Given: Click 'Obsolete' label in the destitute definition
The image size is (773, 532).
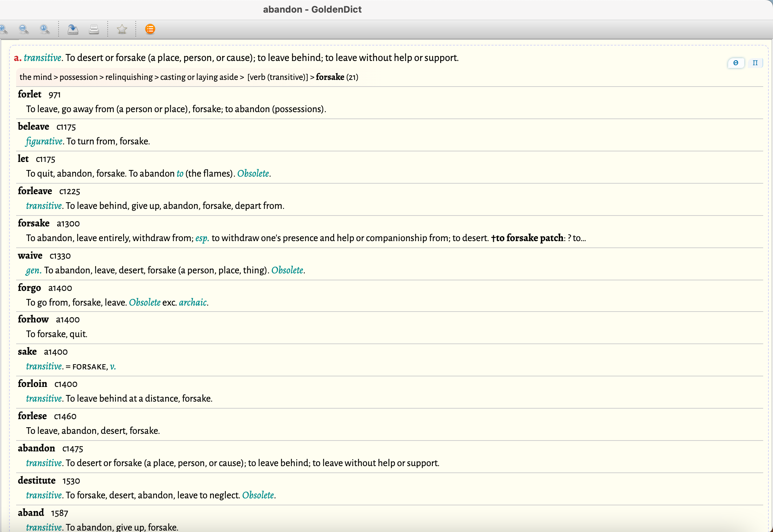Looking at the screenshot, I should pyautogui.click(x=258, y=495).
